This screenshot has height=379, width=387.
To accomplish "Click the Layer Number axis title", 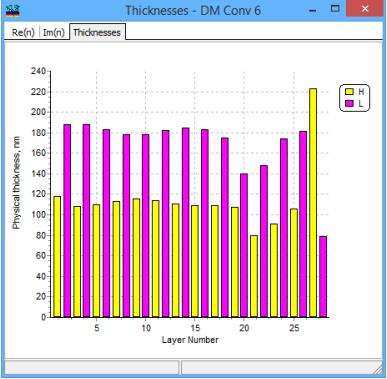I will pos(190,340).
